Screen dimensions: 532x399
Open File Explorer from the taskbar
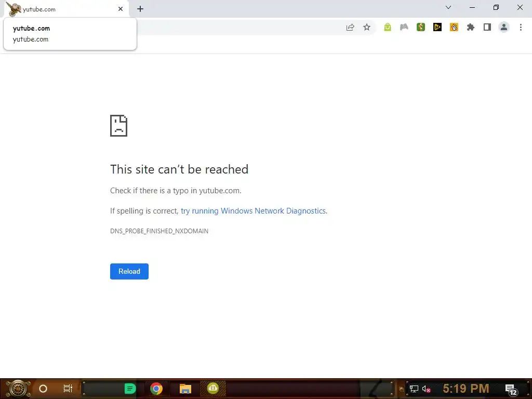pos(185,389)
